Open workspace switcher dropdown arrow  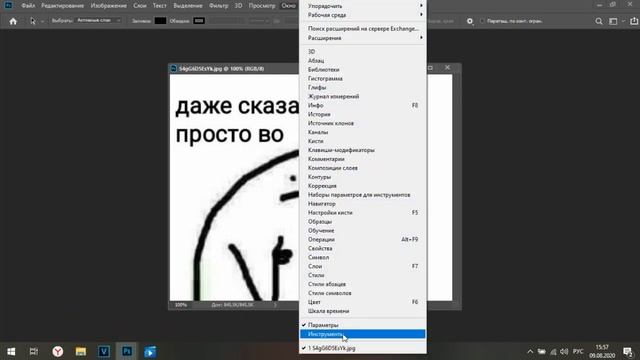(x=623, y=21)
